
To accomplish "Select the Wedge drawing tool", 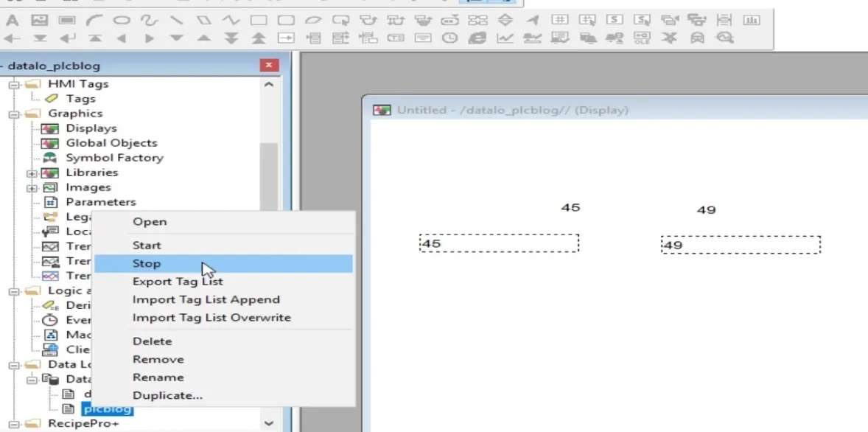I will tap(313, 21).
